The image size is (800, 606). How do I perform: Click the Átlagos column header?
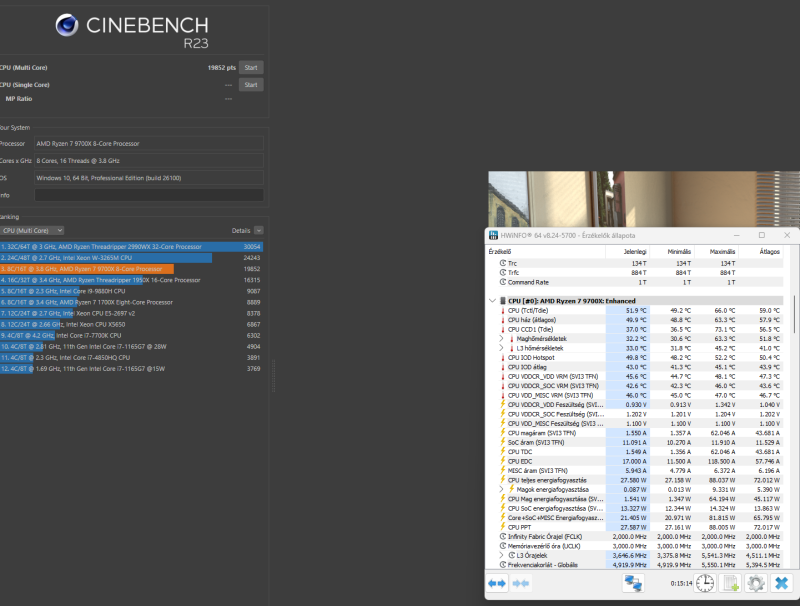click(x=761, y=251)
